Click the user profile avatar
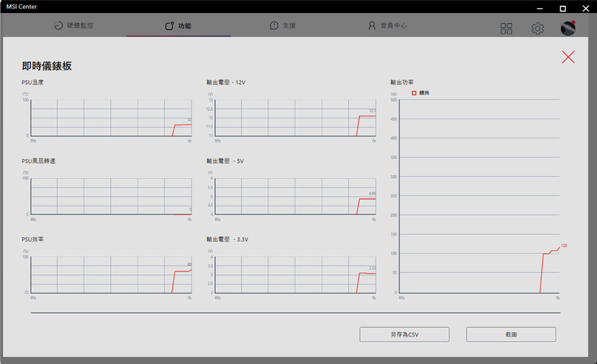The height and width of the screenshot is (364, 597). (568, 28)
